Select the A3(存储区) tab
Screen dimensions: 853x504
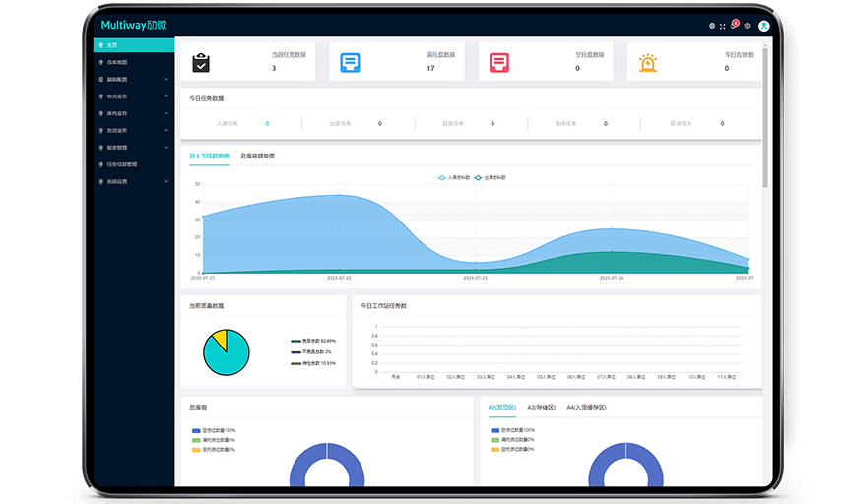coord(541,407)
